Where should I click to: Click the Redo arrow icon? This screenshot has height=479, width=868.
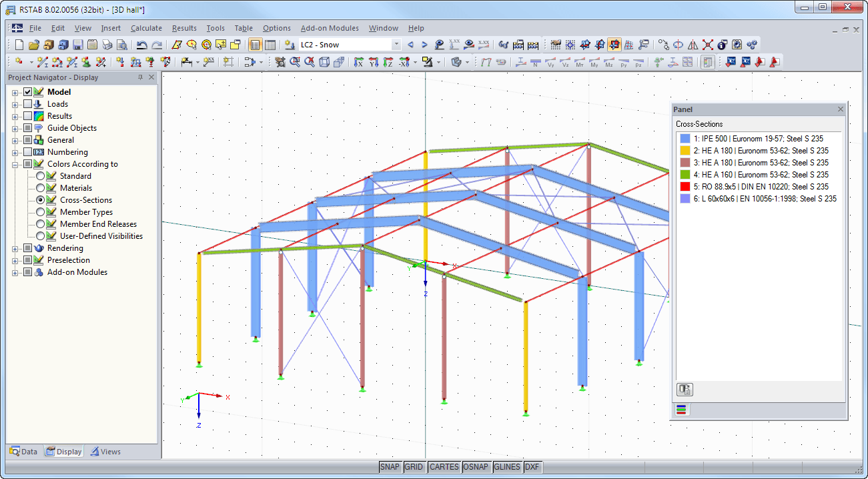(x=157, y=45)
